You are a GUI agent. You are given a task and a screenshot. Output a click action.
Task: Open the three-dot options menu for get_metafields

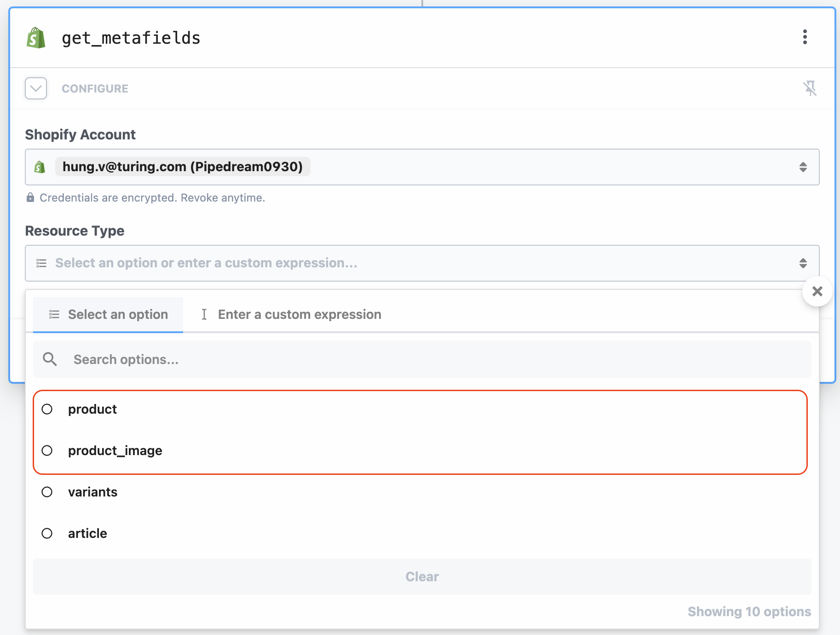(805, 38)
